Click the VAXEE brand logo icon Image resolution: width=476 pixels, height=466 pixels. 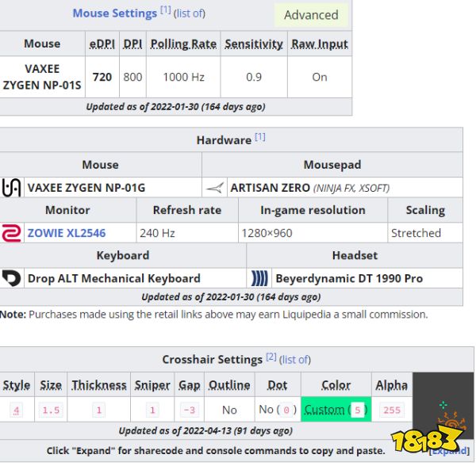(12, 188)
